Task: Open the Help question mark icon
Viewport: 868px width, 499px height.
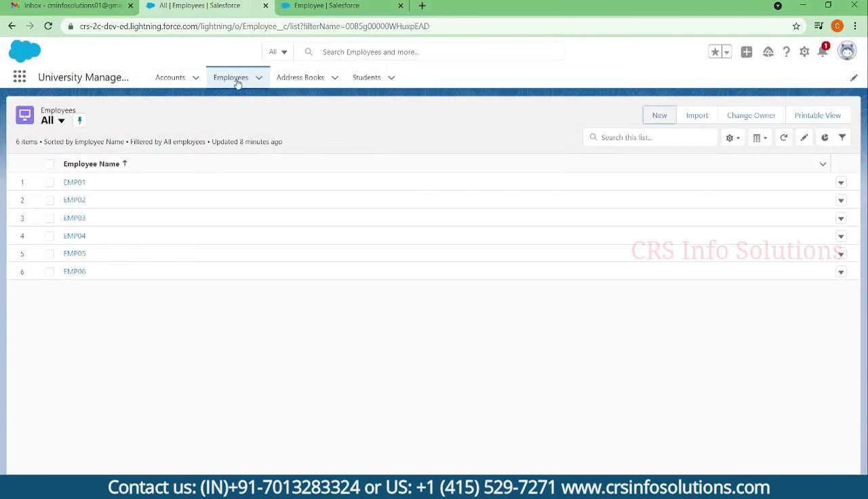Action: point(786,52)
